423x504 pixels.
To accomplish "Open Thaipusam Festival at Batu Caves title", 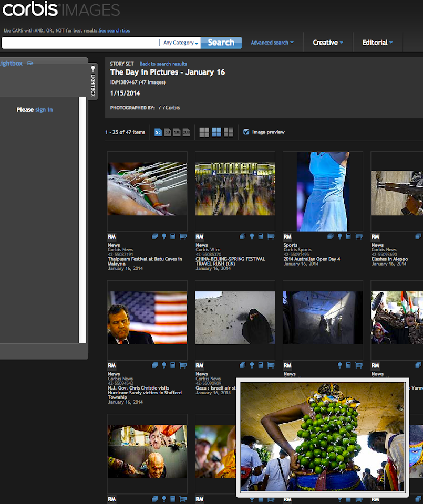I will (145, 261).
